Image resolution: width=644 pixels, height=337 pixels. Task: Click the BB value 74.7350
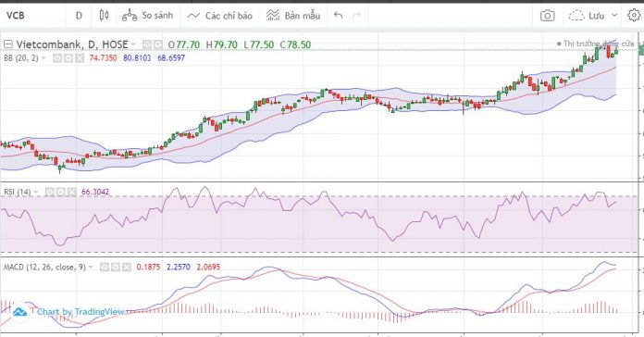coord(103,58)
